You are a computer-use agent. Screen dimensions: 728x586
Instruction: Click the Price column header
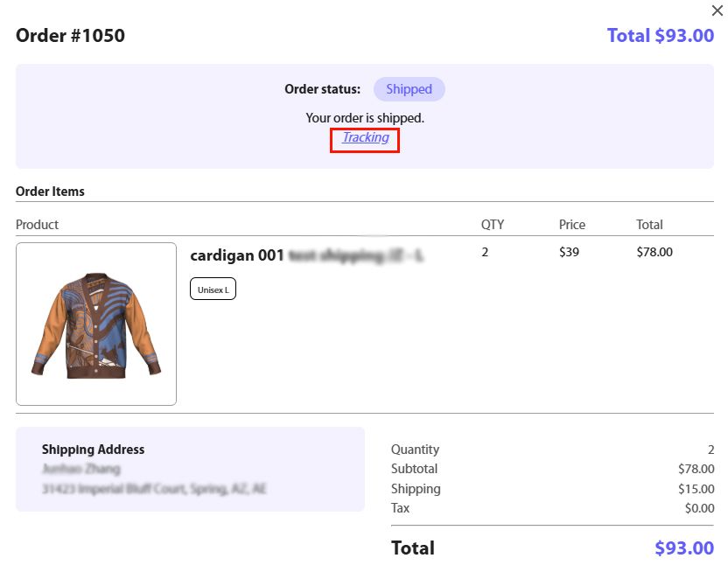pyautogui.click(x=572, y=225)
